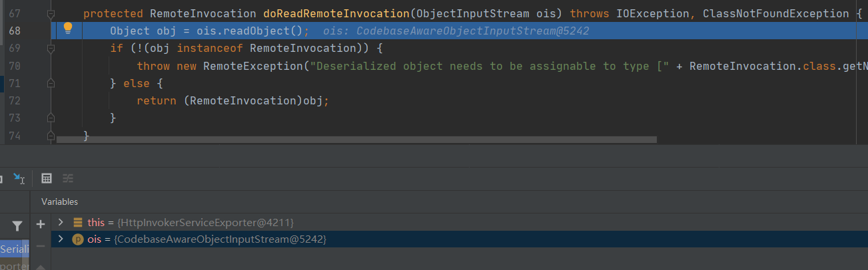868x270 pixels.
Task: Expand the 'ois' variable node
Action: point(61,239)
